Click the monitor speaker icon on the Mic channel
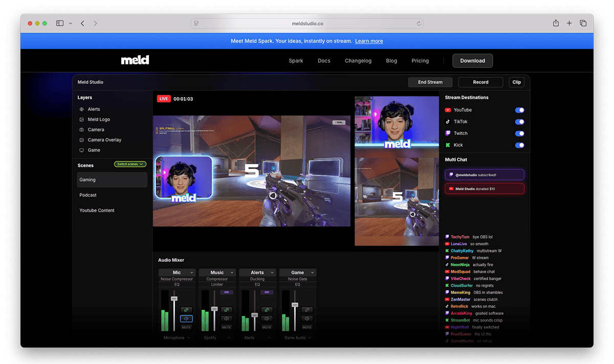614x364 pixels. [x=186, y=318]
